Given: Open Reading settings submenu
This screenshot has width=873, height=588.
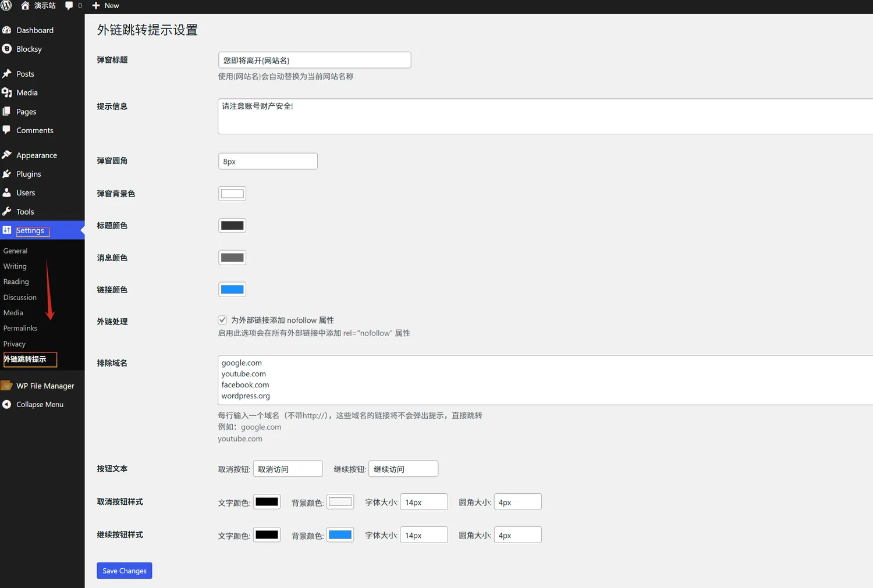Looking at the screenshot, I should (16, 281).
